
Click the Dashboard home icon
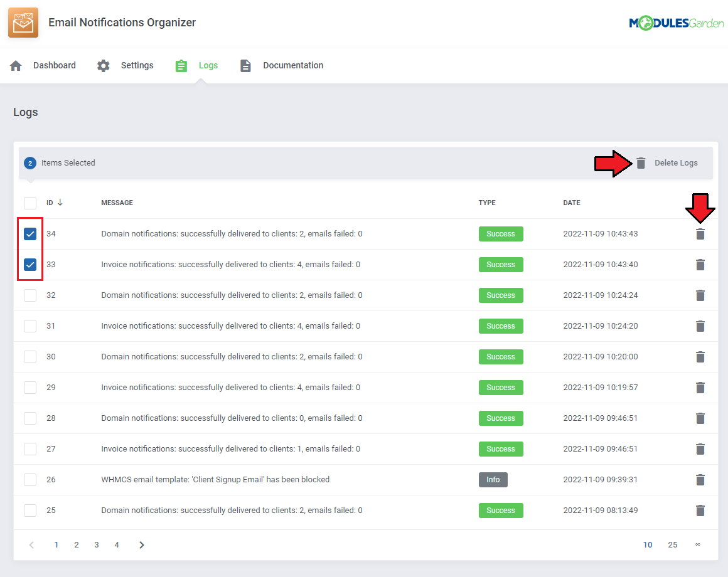pos(16,66)
